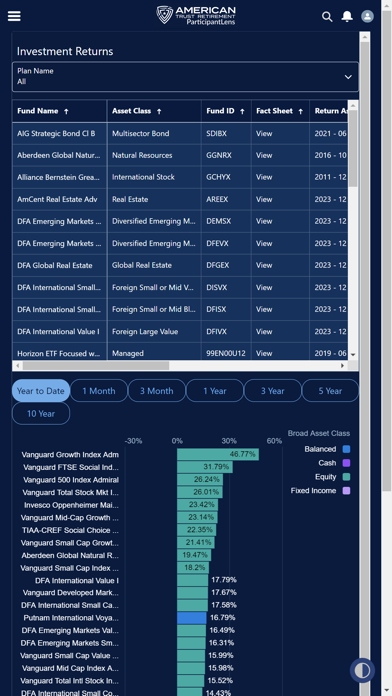
Task: Select the 3 Year tab
Action: (273, 391)
